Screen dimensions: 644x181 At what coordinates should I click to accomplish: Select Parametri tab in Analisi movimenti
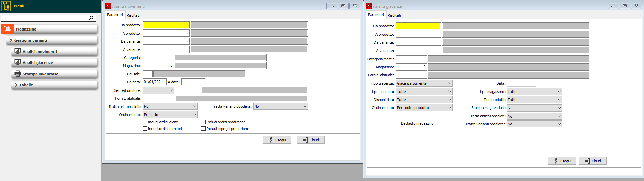point(115,15)
